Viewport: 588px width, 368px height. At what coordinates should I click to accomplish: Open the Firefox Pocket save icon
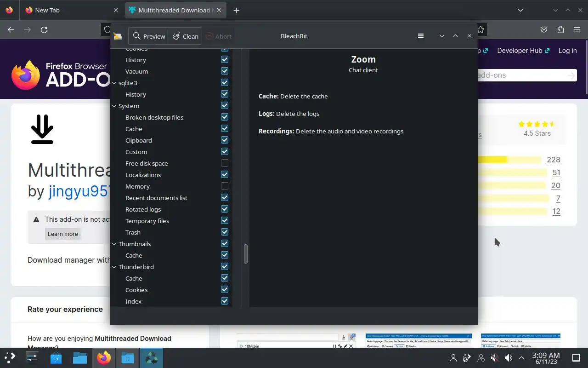(x=544, y=29)
